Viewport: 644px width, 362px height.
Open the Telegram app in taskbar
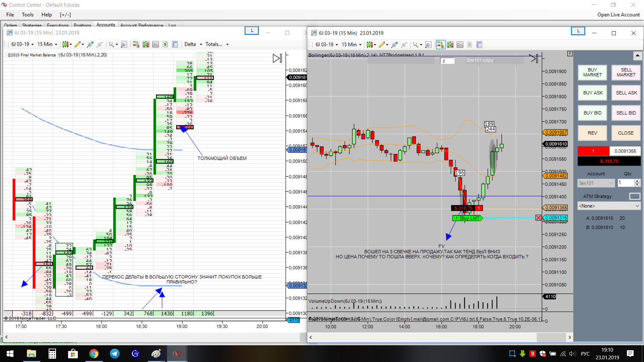pos(115,354)
